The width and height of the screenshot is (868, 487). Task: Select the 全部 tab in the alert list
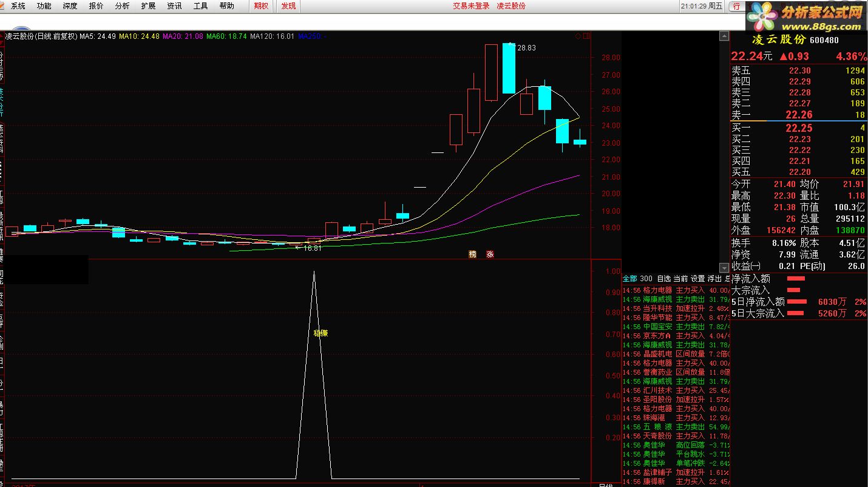[x=630, y=279]
